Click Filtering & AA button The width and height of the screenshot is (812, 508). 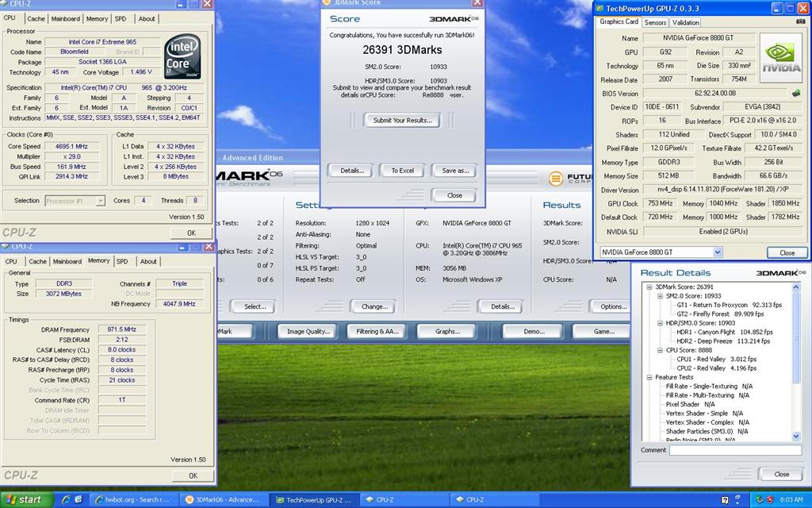coord(377,332)
